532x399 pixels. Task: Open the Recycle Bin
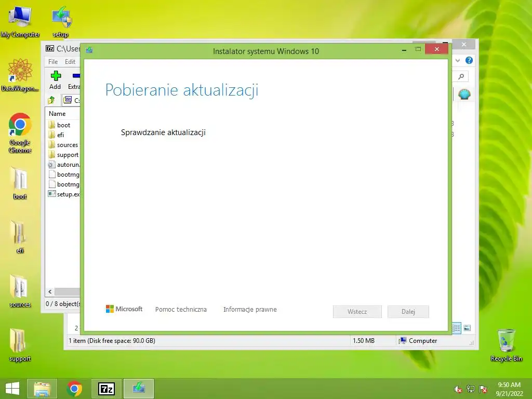click(506, 345)
